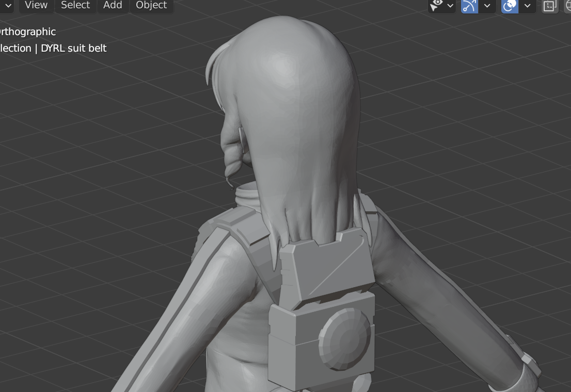
Task: Toggle the Show Gizmo button
Action: (469, 6)
